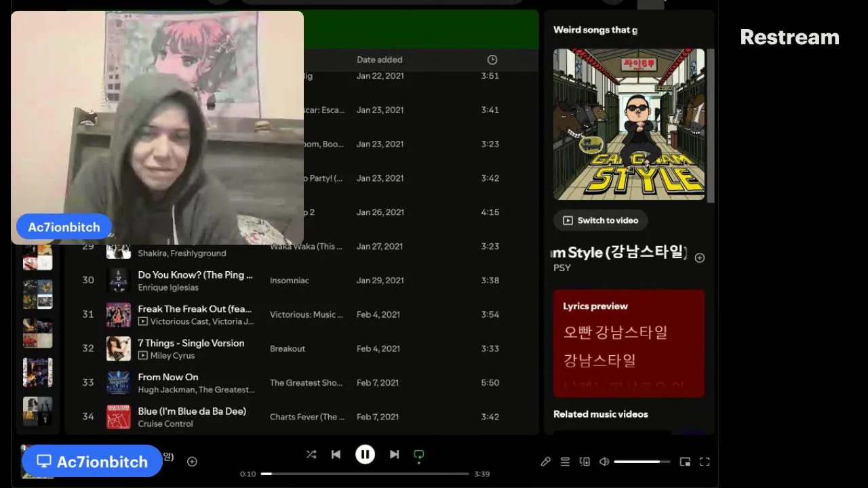
Task: Sort by Date added column header
Action: 380,60
